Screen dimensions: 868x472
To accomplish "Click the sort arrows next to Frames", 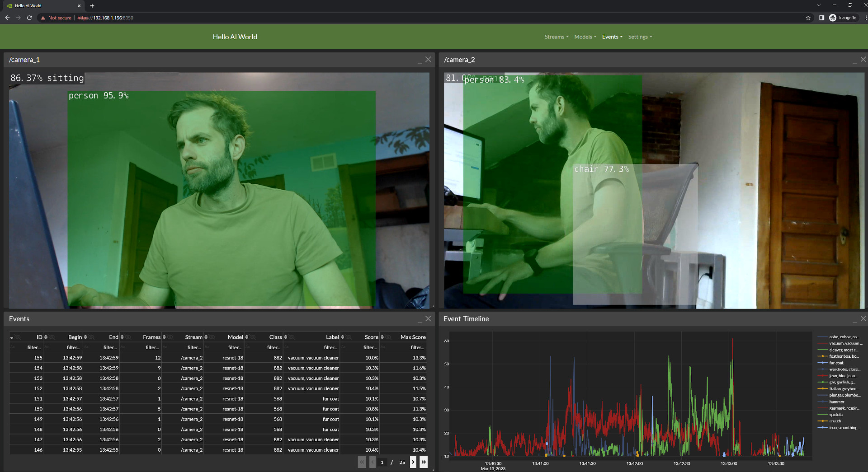I will point(164,337).
